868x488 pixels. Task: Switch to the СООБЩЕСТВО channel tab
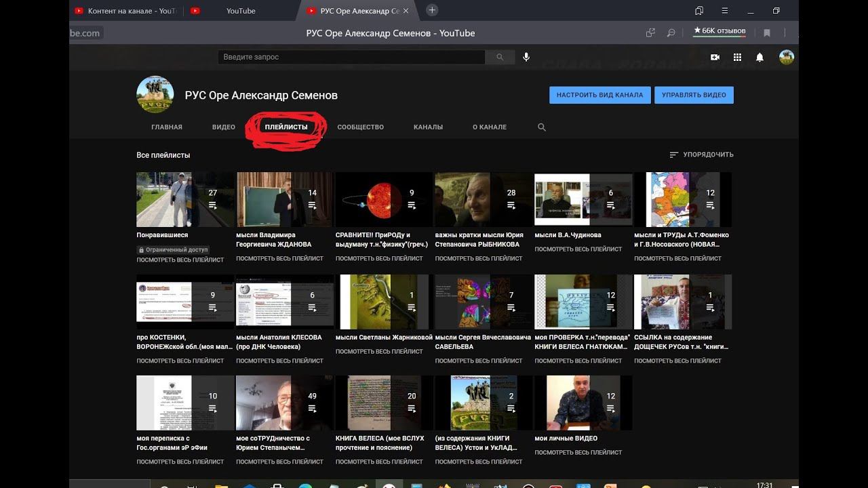360,127
